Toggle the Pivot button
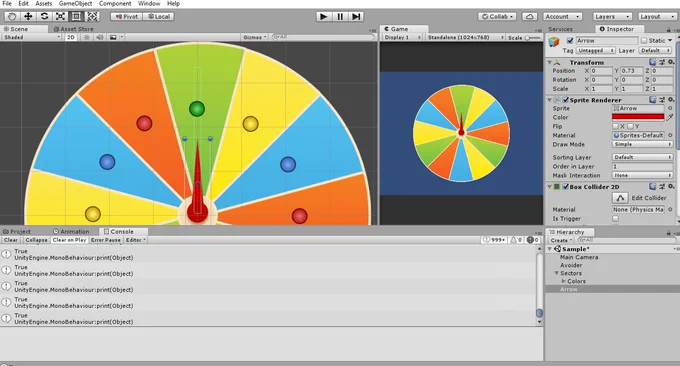Viewport: 680px width, 366px height. (x=127, y=16)
